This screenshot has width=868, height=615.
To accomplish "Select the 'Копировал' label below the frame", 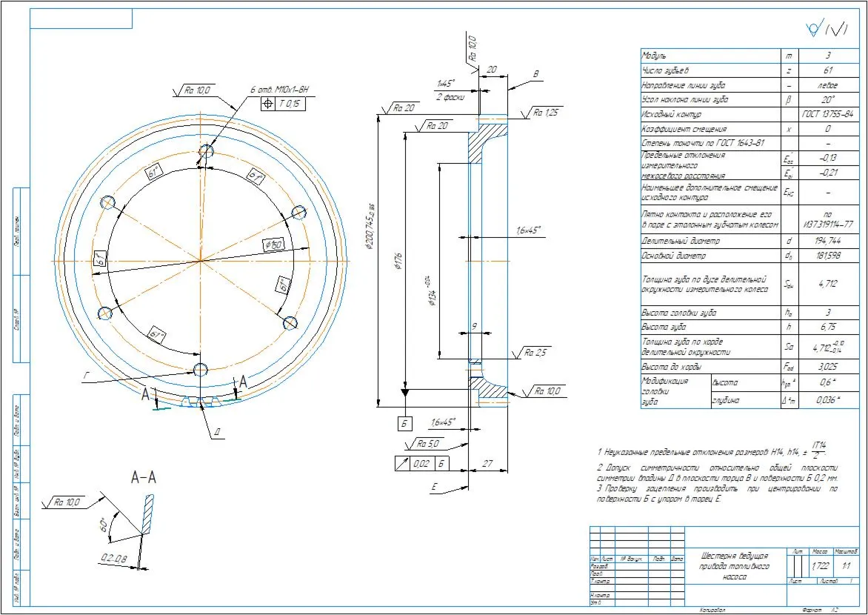I will pyautogui.click(x=712, y=611).
